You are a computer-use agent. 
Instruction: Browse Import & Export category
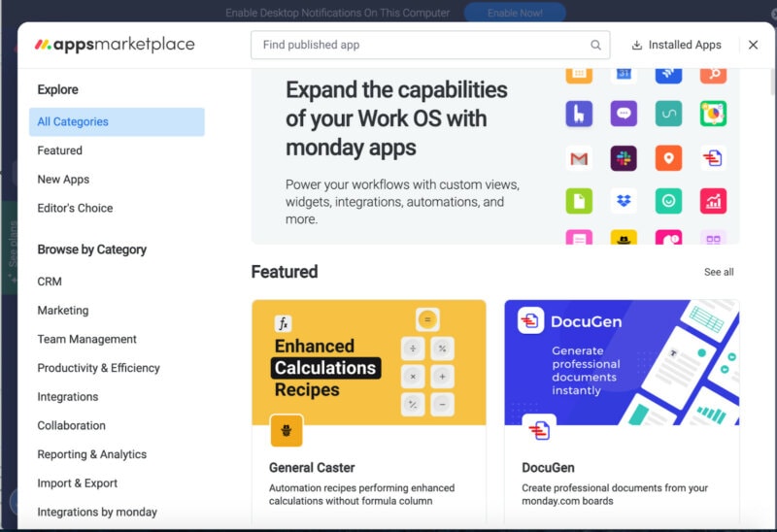[x=78, y=482]
